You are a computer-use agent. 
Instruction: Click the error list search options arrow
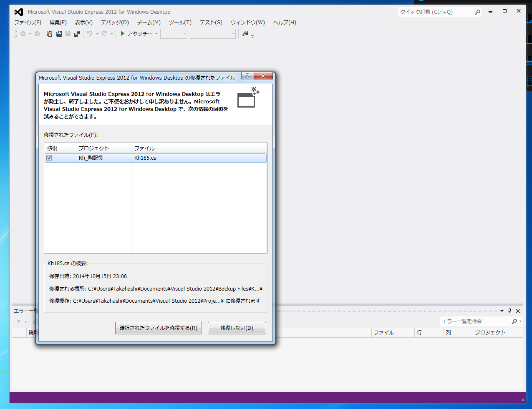click(x=520, y=321)
